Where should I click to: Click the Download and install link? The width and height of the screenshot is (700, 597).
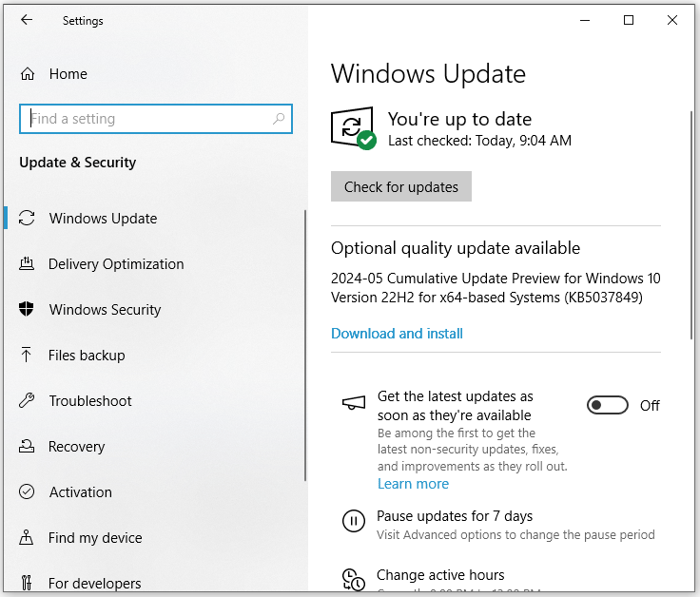(x=397, y=334)
